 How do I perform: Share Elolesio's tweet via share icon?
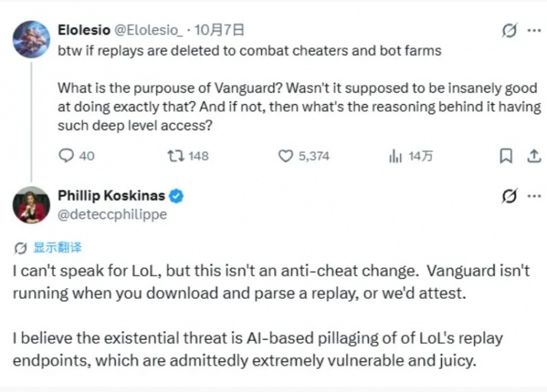point(534,156)
